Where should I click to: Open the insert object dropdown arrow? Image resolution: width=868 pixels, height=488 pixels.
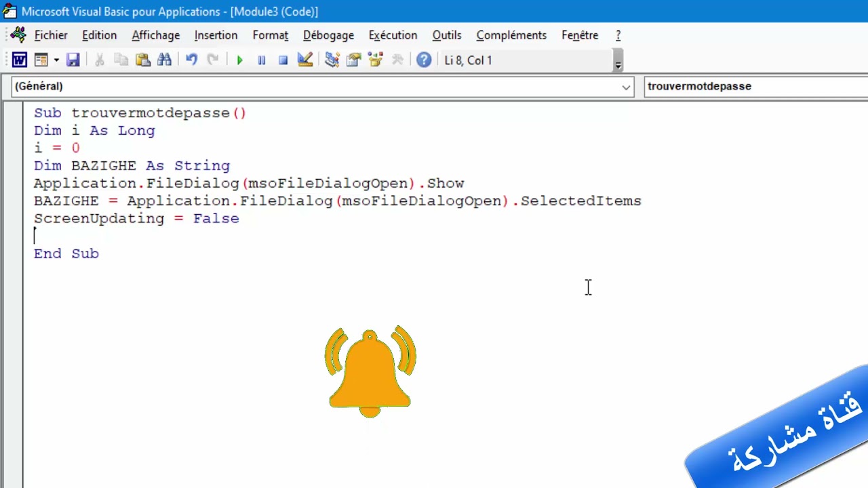[56, 60]
